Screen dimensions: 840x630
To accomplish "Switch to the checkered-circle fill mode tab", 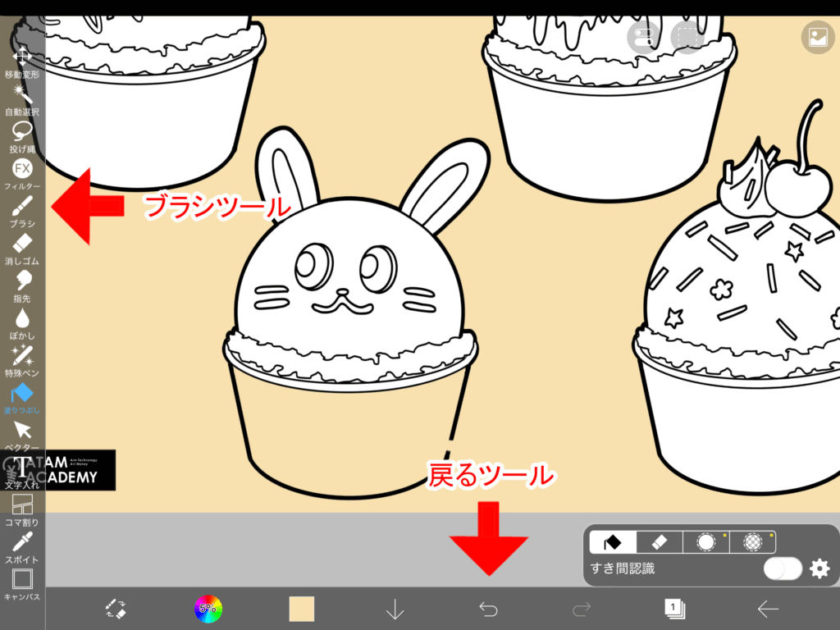I will [752, 542].
